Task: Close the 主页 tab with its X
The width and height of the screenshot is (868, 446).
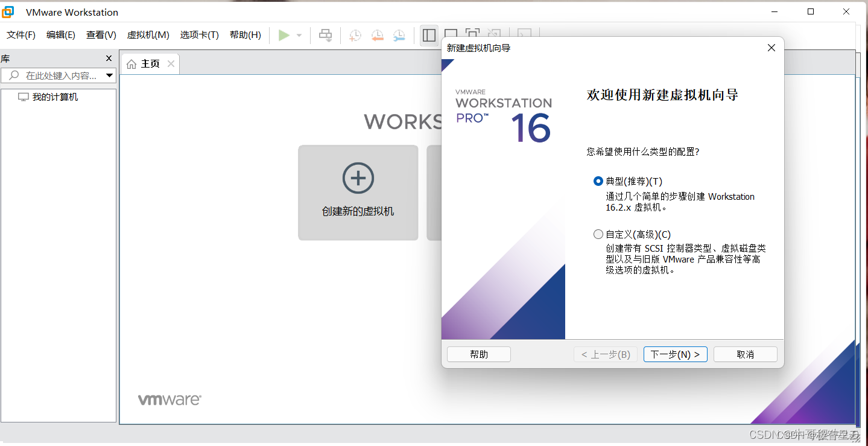Action: pos(171,63)
